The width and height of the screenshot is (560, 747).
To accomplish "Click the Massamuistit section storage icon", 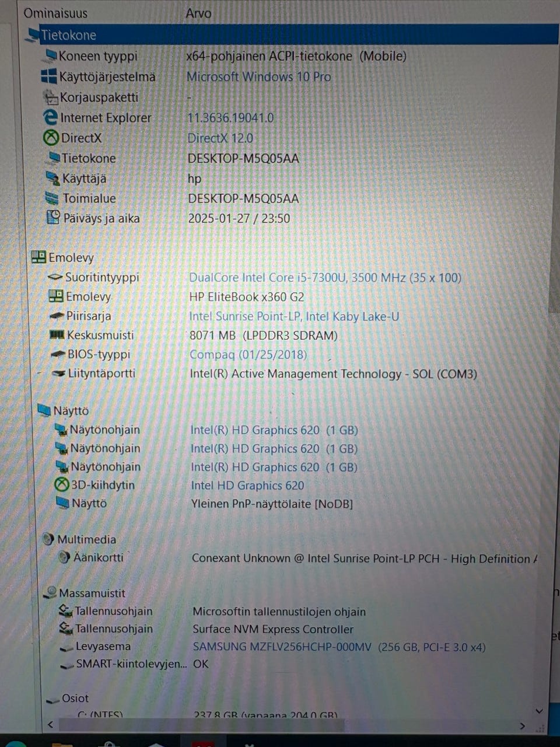I will click(x=51, y=592).
